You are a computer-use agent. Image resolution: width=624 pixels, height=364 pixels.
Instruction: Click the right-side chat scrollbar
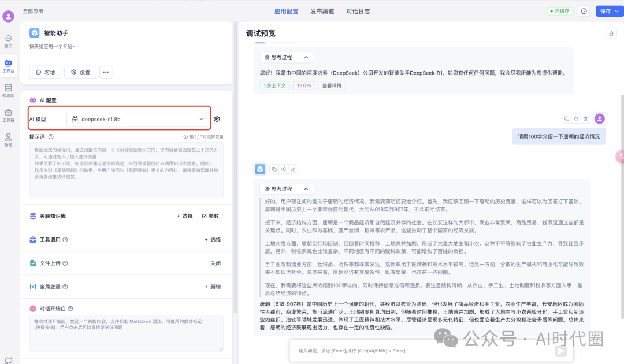pos(622,207)
